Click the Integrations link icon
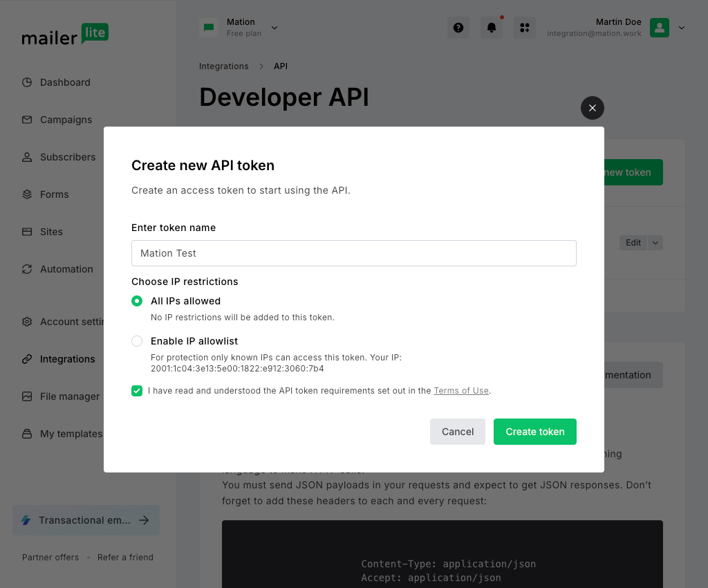The width and height of the screenshot is (708, 588). [x=27, y=359]
